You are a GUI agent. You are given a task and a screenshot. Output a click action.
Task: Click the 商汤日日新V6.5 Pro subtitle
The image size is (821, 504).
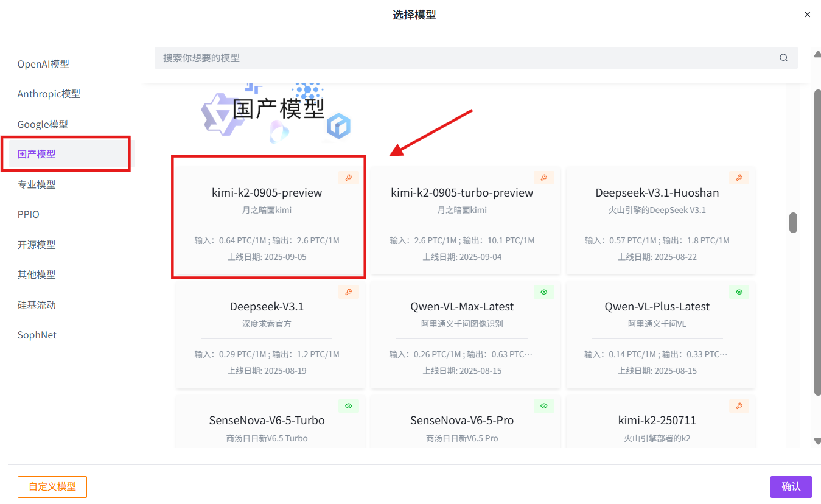462,438
